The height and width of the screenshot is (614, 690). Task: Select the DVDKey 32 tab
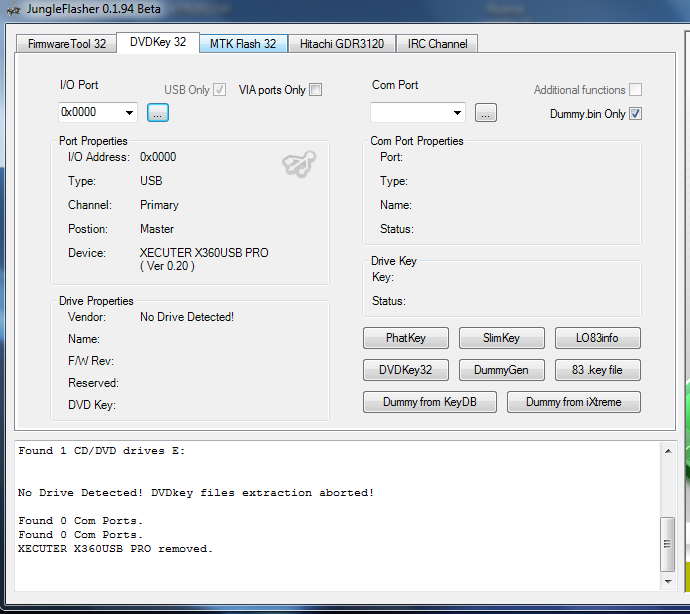point(158,42)
